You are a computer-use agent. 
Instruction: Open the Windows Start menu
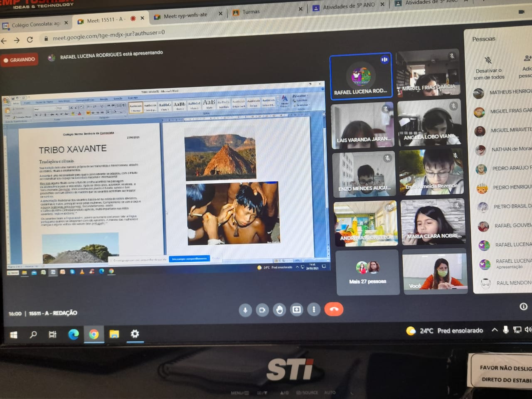(x=14, y=335)
